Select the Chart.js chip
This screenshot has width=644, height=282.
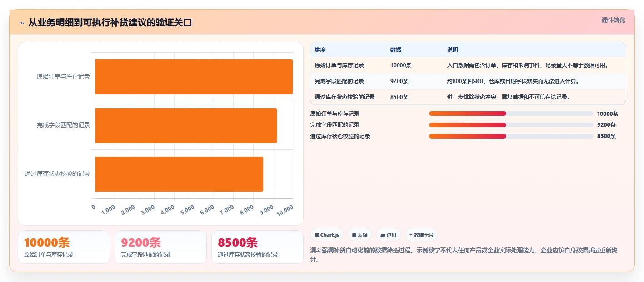click(327, 235)
